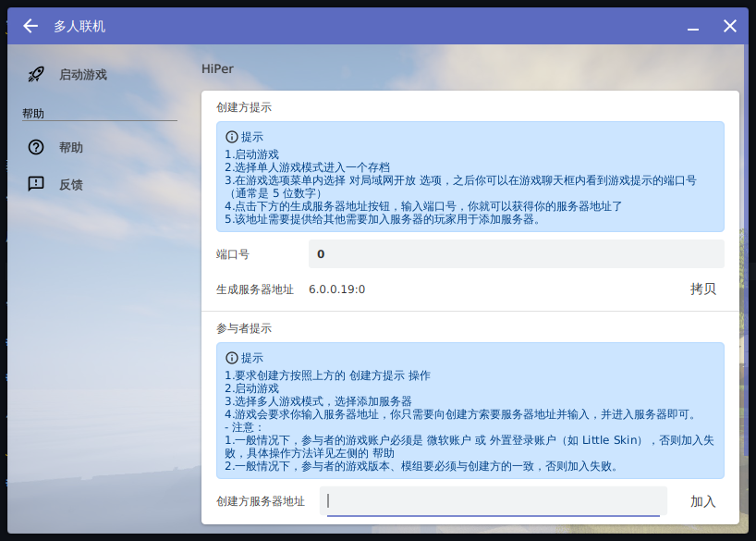Click the feedback speech bubble icon
Screen dimensions: 756x541
click(36, 184)
